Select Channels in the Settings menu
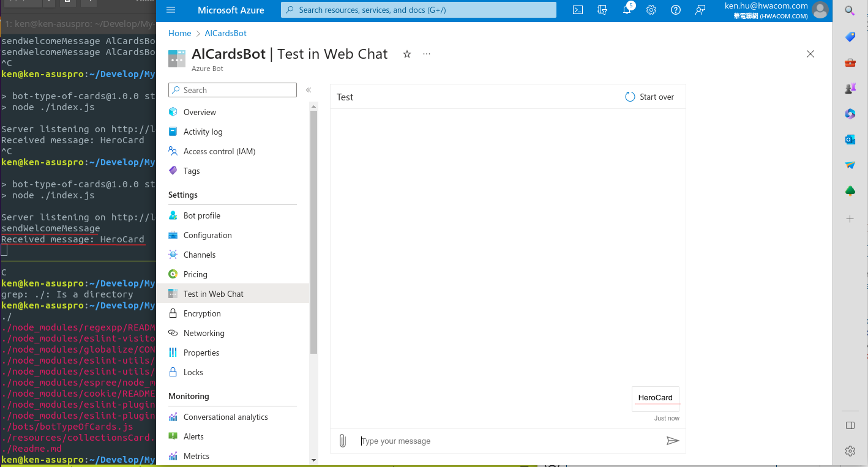This screenshot has width=868, height=467. pos(200,255)
